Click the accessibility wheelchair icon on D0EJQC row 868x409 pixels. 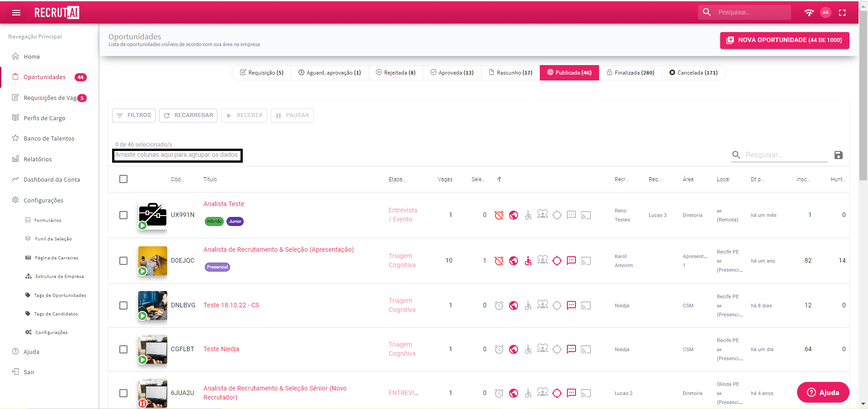(x=528, y=261)
